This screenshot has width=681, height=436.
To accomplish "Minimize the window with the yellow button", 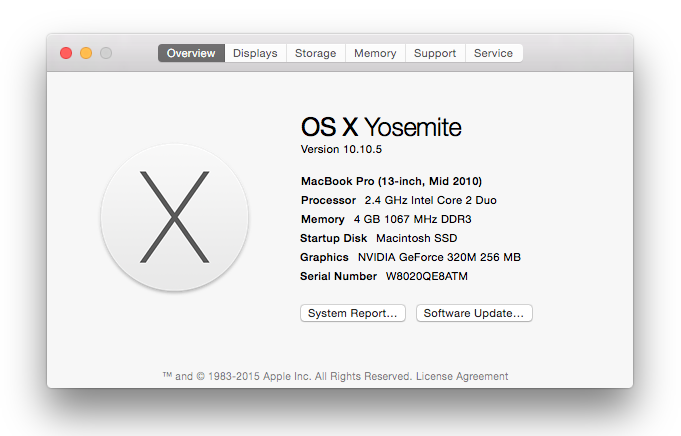I will click(x=86, y=53).
